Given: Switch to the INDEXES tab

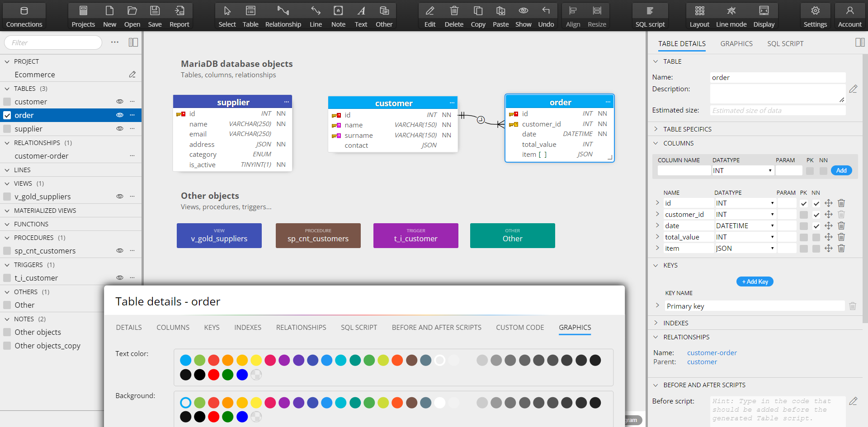Looking at the screenshot, I should point(248,328).
